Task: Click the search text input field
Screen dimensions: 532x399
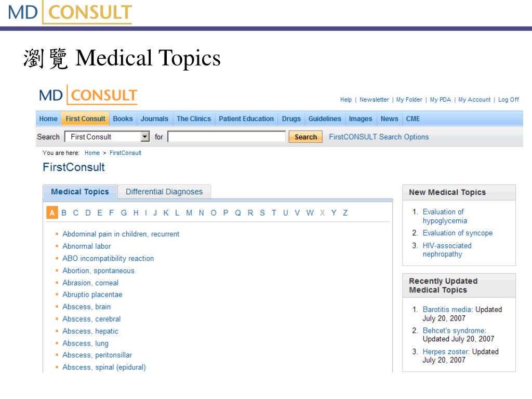Action: [227, 137]
